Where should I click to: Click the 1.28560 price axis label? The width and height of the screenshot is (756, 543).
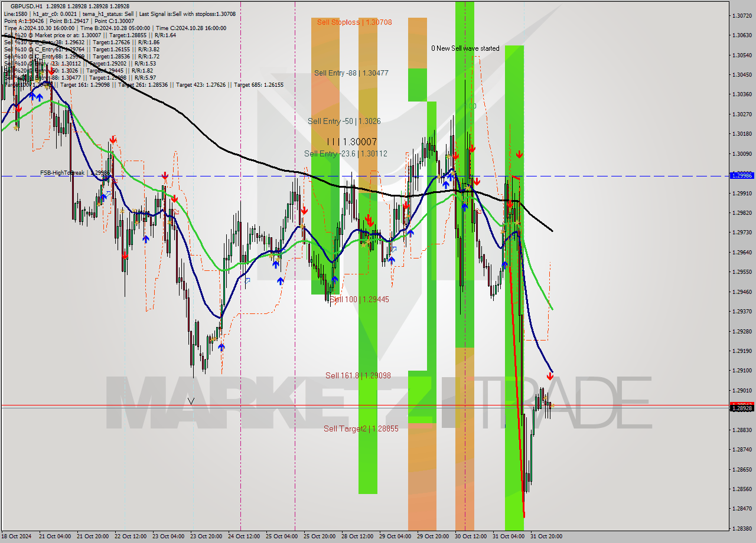point(742,489)
